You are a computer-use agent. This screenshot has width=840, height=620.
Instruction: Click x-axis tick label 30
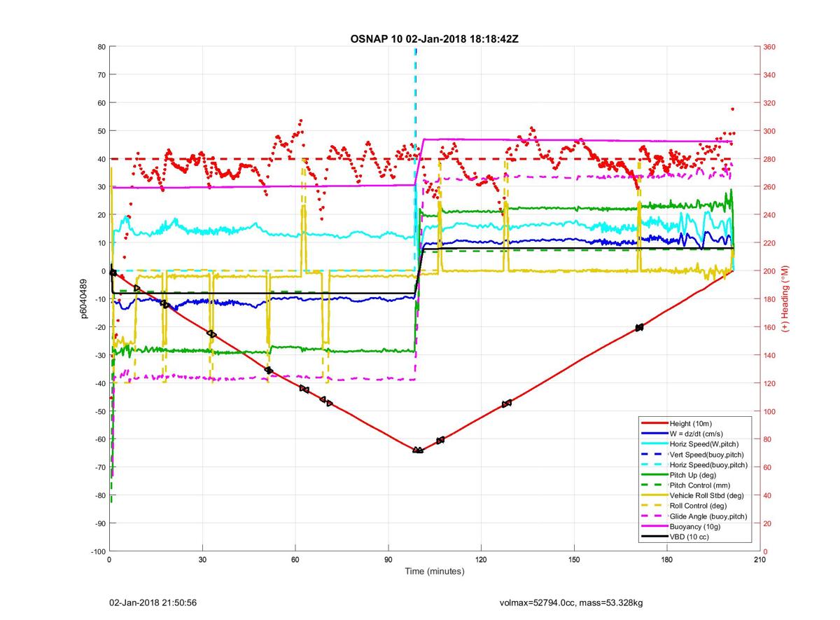point(202,560)
